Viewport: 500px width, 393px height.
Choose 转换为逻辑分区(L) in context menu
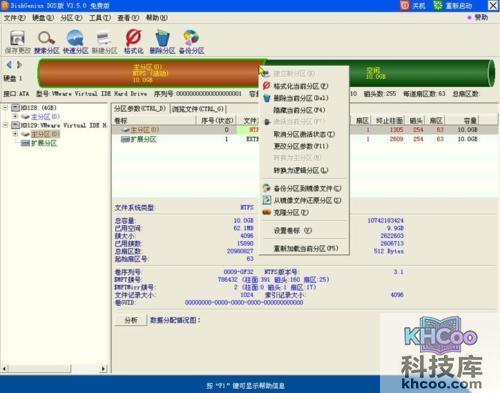click(304, 170)
